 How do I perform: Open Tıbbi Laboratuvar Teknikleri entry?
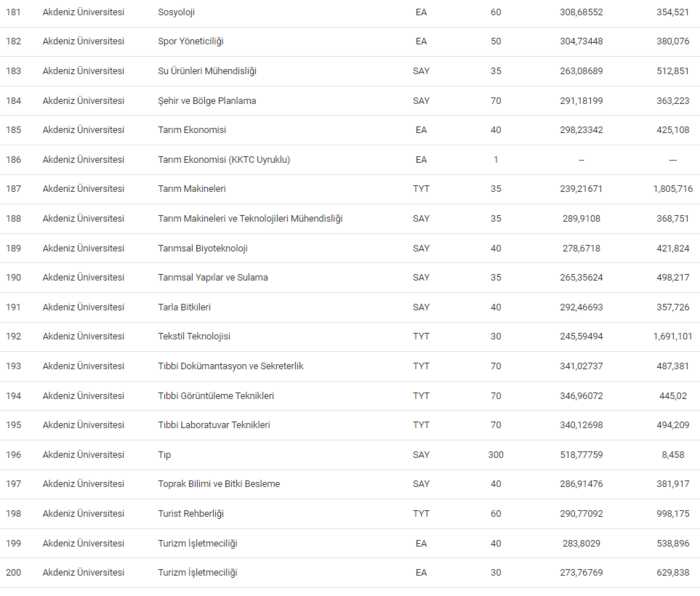coord(214,425)
